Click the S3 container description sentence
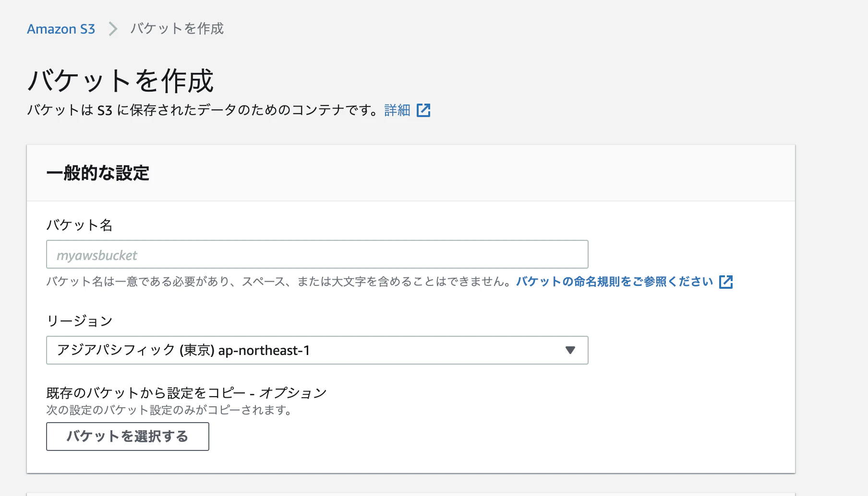 click(x=202, y=110)
